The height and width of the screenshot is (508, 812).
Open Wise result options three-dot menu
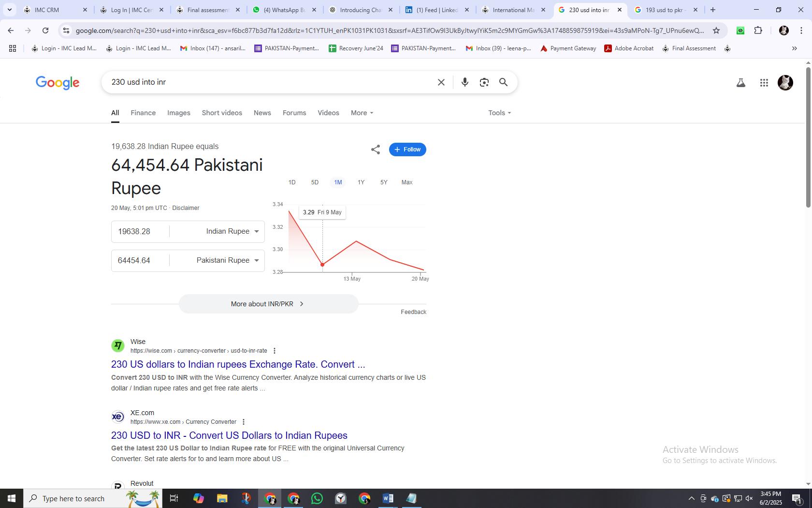(x=275, y=351)
